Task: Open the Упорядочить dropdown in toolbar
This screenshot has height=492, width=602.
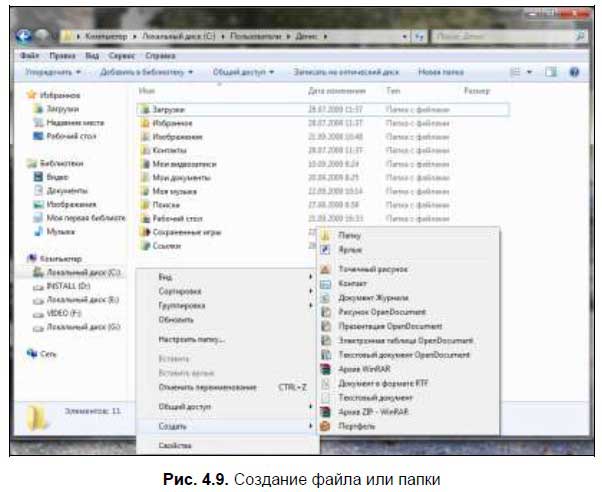Action: click(50, 73)
